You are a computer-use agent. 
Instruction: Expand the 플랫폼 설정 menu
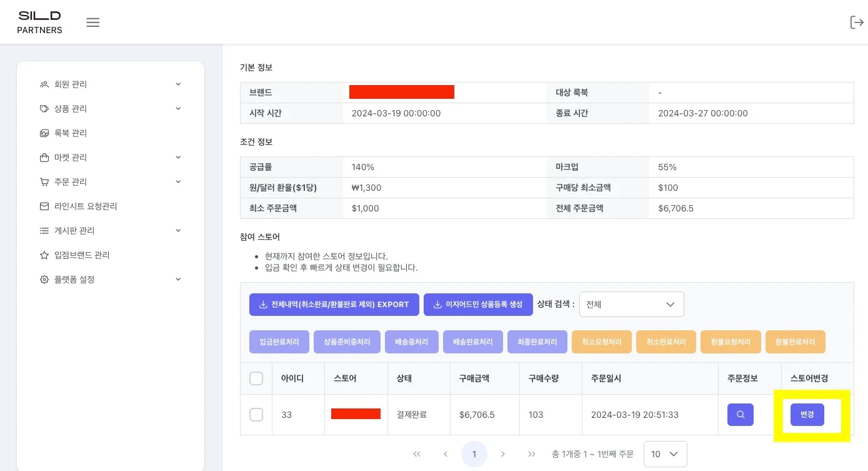pyautogui.click(x=110, y=280)
